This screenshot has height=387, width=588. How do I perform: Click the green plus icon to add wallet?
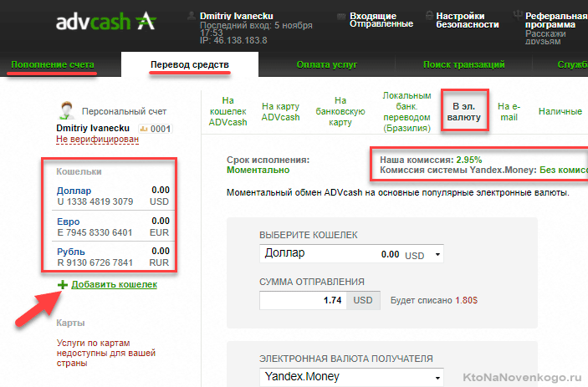pyautogui.click(x=63, y=285)
